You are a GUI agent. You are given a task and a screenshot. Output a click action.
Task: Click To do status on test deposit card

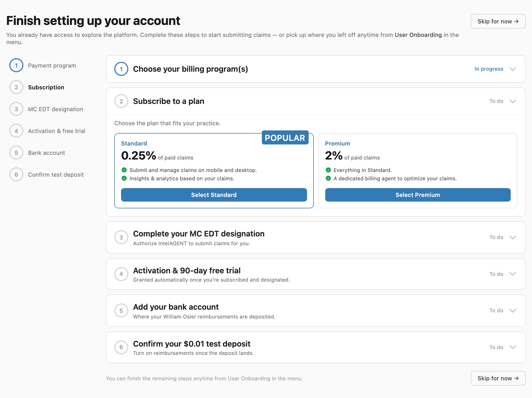point(496,347)
